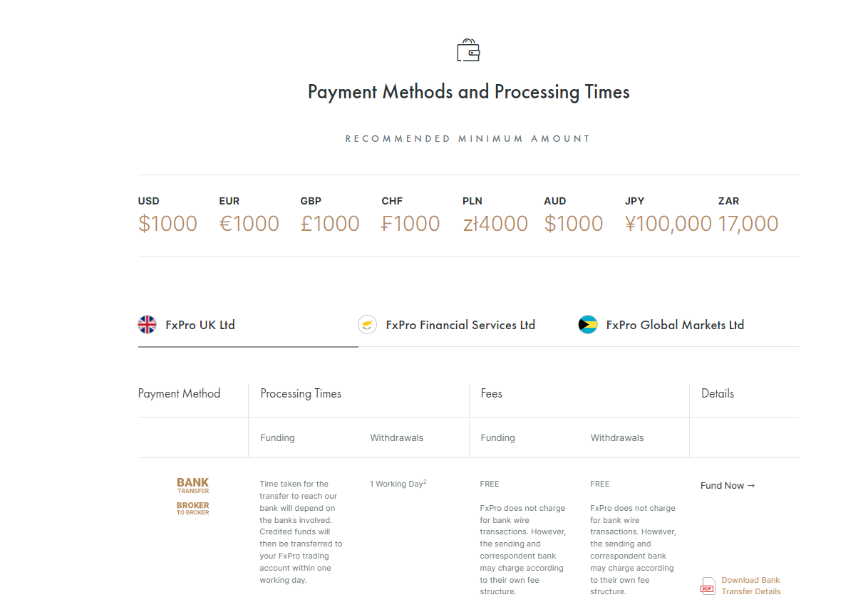The height and width of the screenshot is (612, 868).
Task: Click the JPY ¥100,000 minimum amount
Action: [x=668, y=224]
